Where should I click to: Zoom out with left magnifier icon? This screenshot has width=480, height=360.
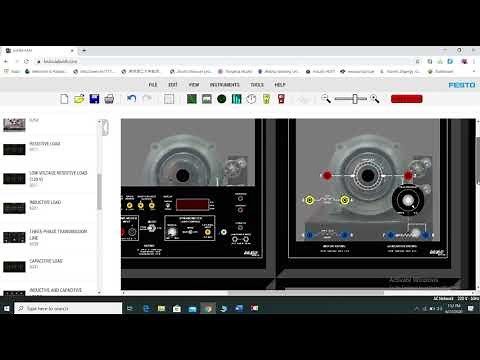pos(326,99)
